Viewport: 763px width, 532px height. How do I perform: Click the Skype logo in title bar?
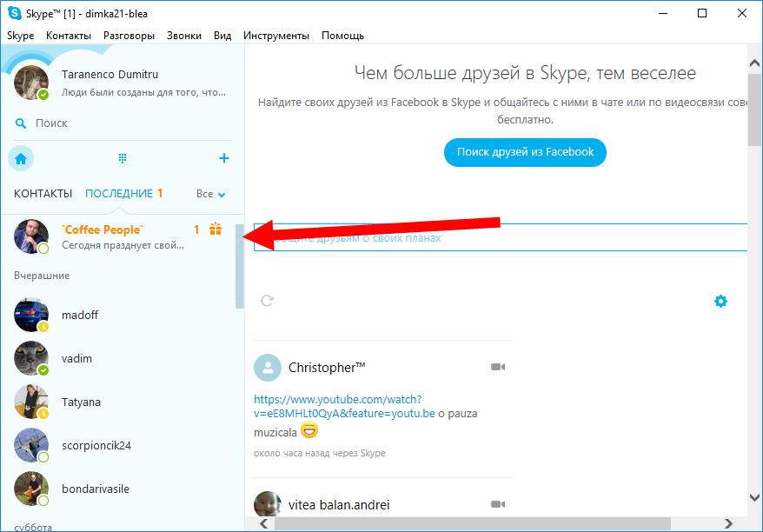point(15,13)
